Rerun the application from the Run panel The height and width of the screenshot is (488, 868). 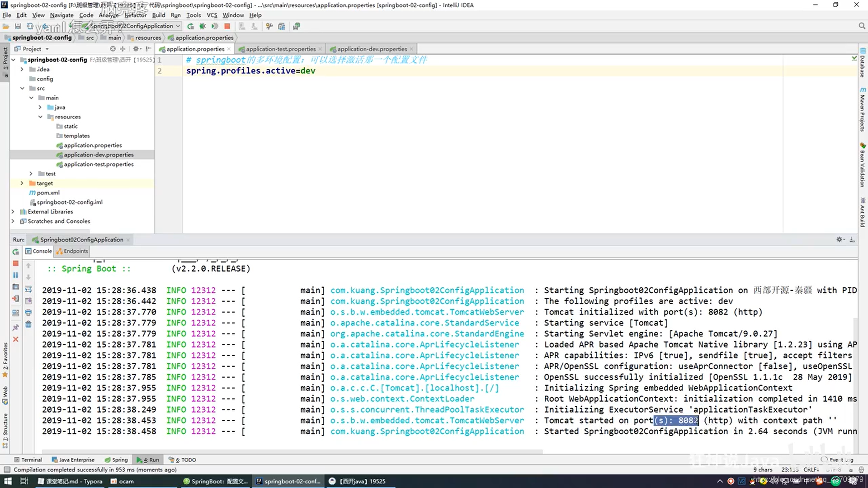(x=16, y=252)
